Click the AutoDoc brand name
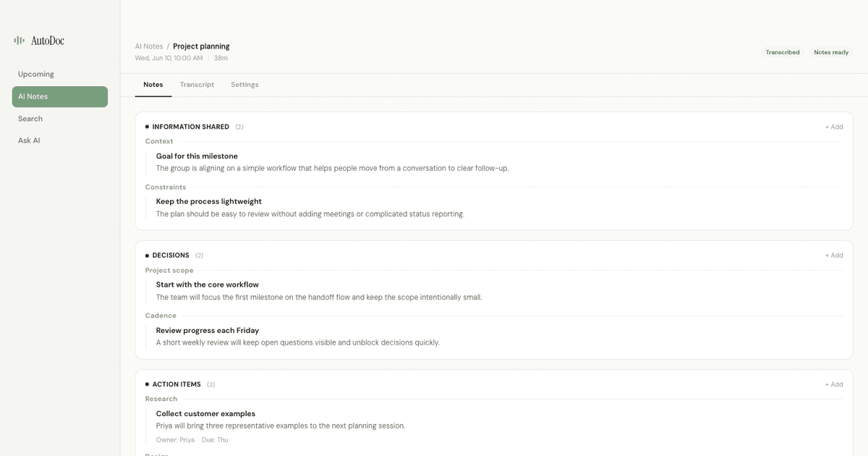This screenshot has height=456, width=868. point(48,41)
